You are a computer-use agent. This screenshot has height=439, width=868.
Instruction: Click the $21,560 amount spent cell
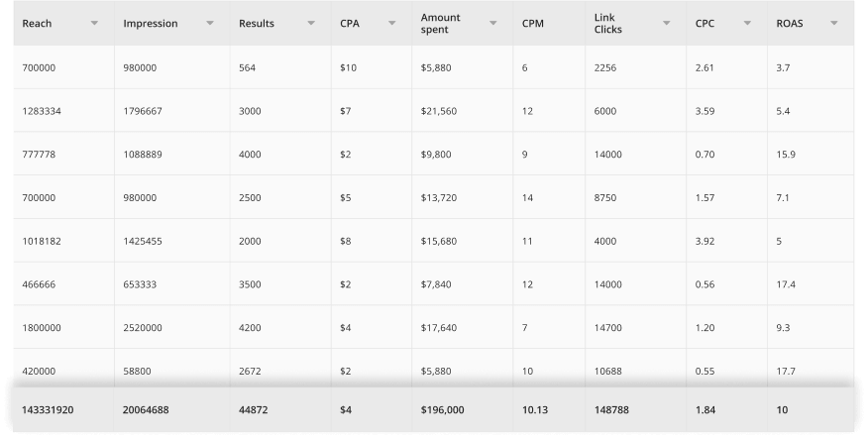pyautogui.click(x=462, y=111)
